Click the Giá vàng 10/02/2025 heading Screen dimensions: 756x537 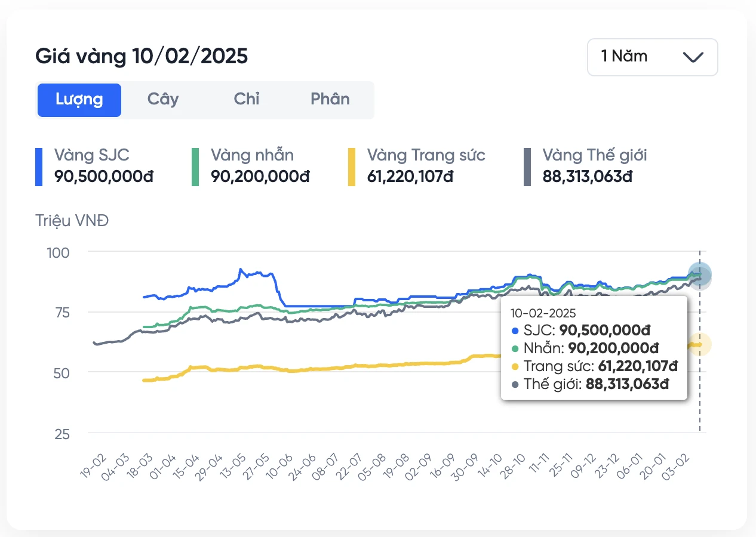(x=142, y=57)
